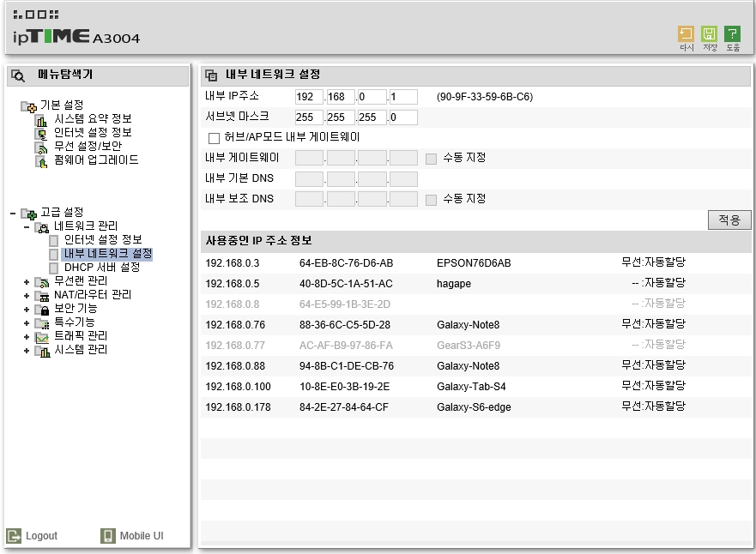The width and height of the screenshot is (756, 554).
Task: Click the 다시 (refresh) icon in header
Action: [x=686, y=34]
